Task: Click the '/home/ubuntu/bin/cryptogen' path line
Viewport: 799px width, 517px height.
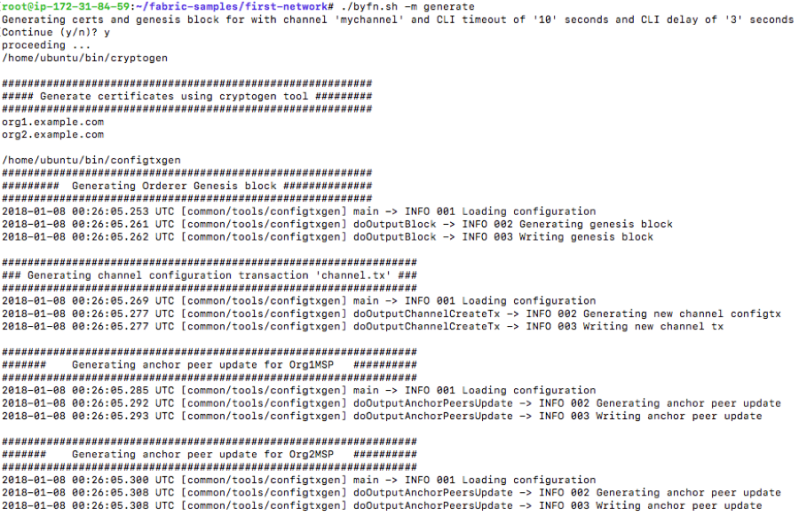Action: [x=85, y=58]
